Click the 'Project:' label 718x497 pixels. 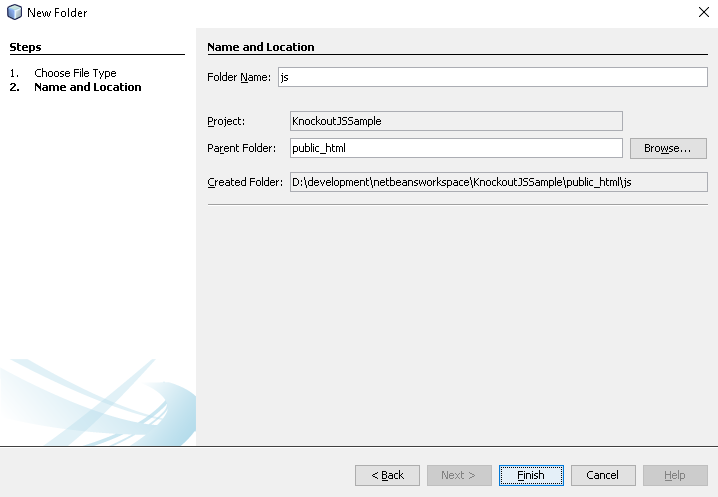click(x=226, y=121)
